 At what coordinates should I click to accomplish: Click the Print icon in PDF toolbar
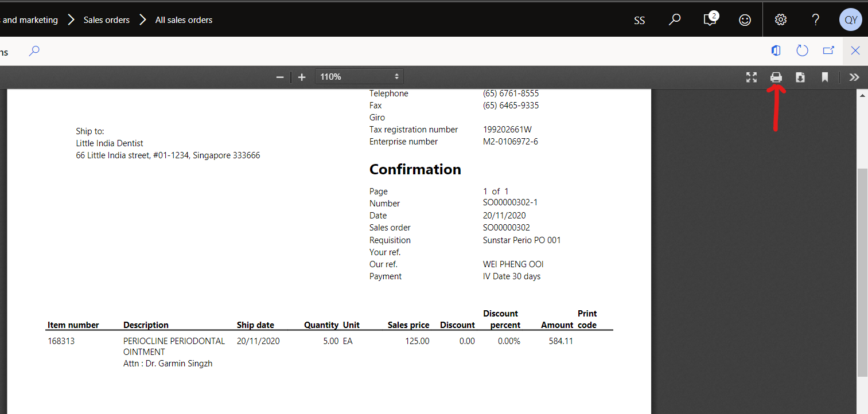776,77
